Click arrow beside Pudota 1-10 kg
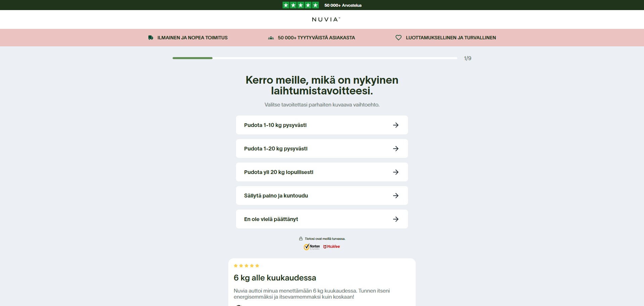This screenshot has height=306, width=644. point(396,125)
